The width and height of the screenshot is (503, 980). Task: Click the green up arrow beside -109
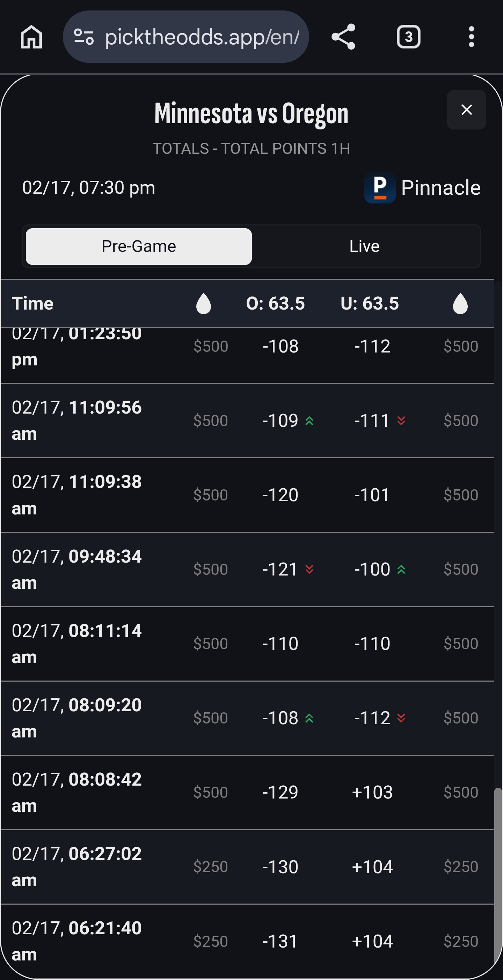[309, 421]
